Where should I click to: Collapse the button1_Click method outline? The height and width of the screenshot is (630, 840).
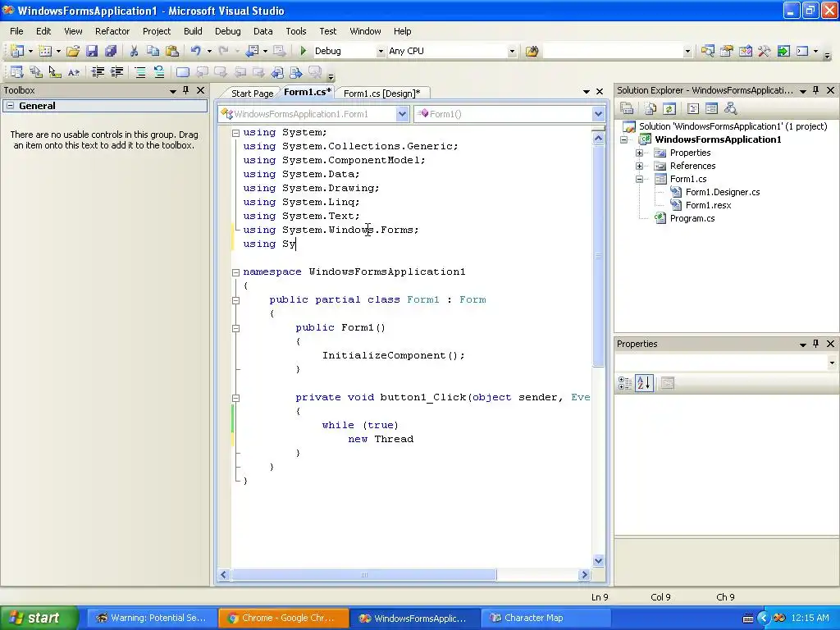235,398
